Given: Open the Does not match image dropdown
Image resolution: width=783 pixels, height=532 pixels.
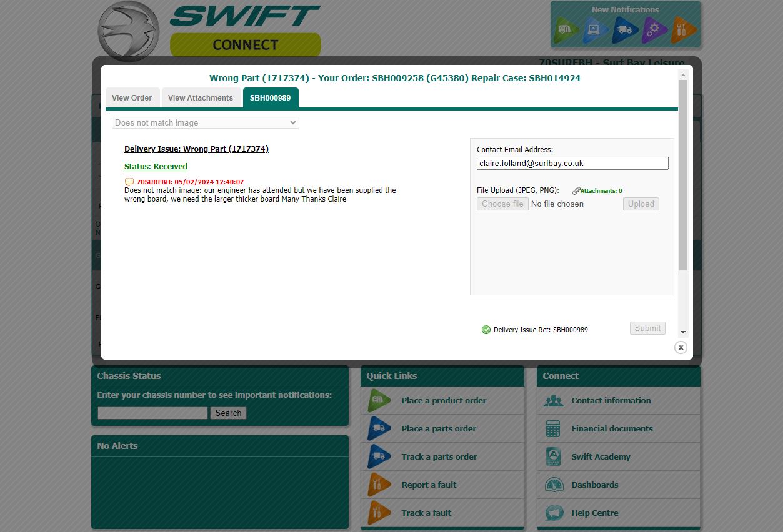Looking at the screenshot, I should click(x=206, y=123).
